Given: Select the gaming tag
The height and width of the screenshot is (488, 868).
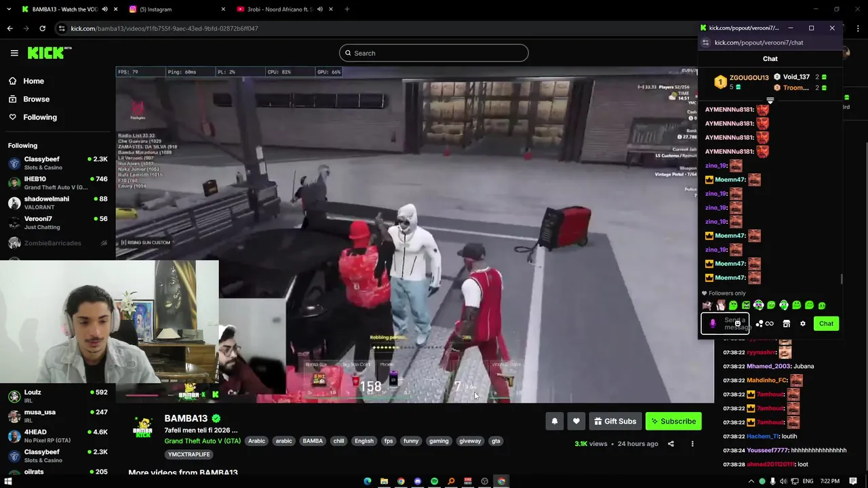Looking at the screenshot, I should (439, 441).
